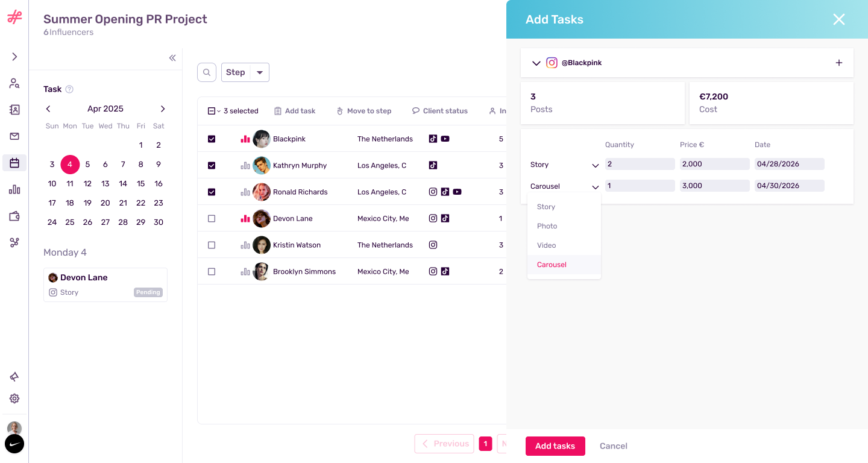The height and width of the screenshot is (463, 868).
Task: Click Cancel in Add Tasks panel
Action: pos(614,446)
